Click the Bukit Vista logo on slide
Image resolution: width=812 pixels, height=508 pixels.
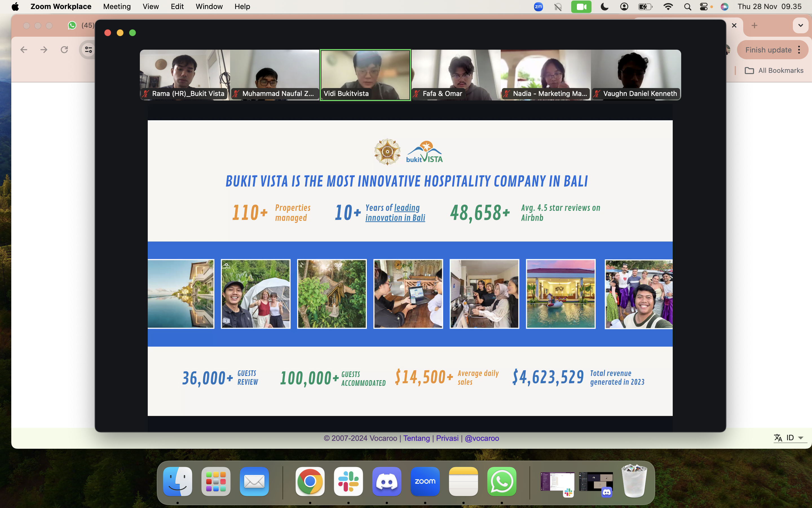coord(424,152)
